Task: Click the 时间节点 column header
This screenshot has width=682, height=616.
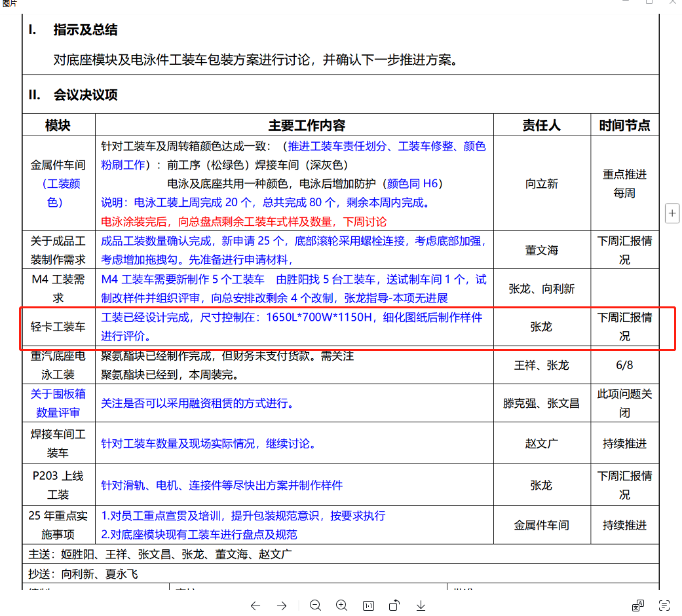Action: click(x=624, y=125)
